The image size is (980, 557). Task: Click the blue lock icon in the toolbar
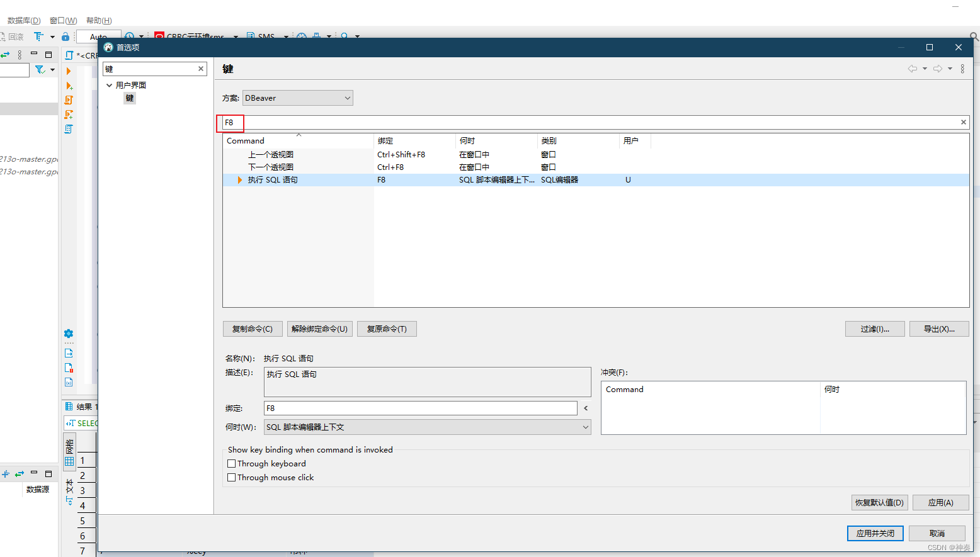(x=66, y=37)
